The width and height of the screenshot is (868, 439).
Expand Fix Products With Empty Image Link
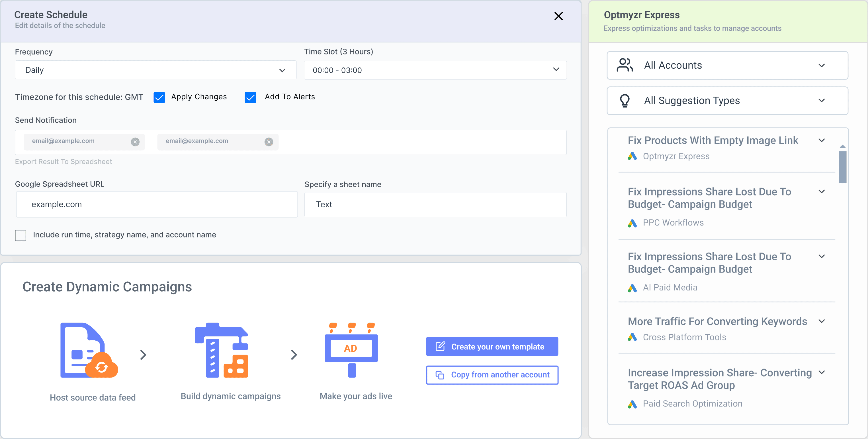(x=822, y=140)
